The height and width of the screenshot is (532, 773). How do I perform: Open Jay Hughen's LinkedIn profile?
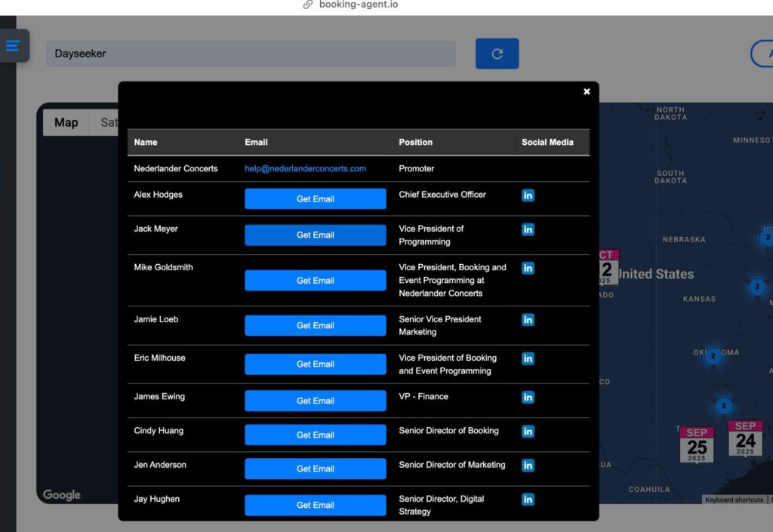point(528,499)
